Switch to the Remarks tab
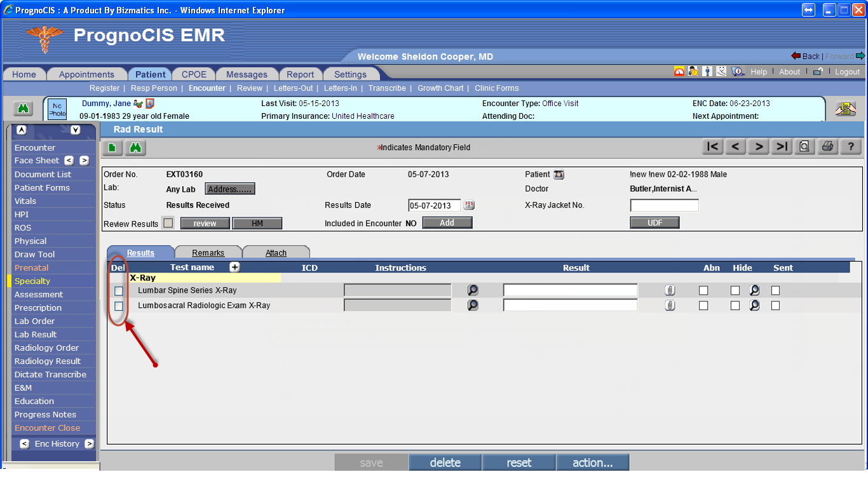Image resolution: width=868 pixels, height=479 pixels. pyautogui.click(x=208, y=253)
